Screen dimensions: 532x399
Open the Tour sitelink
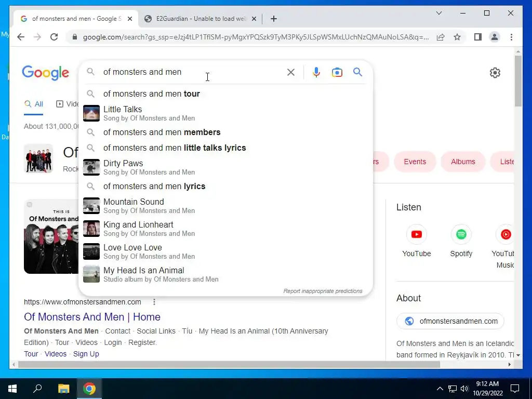[x=31, y=354]
